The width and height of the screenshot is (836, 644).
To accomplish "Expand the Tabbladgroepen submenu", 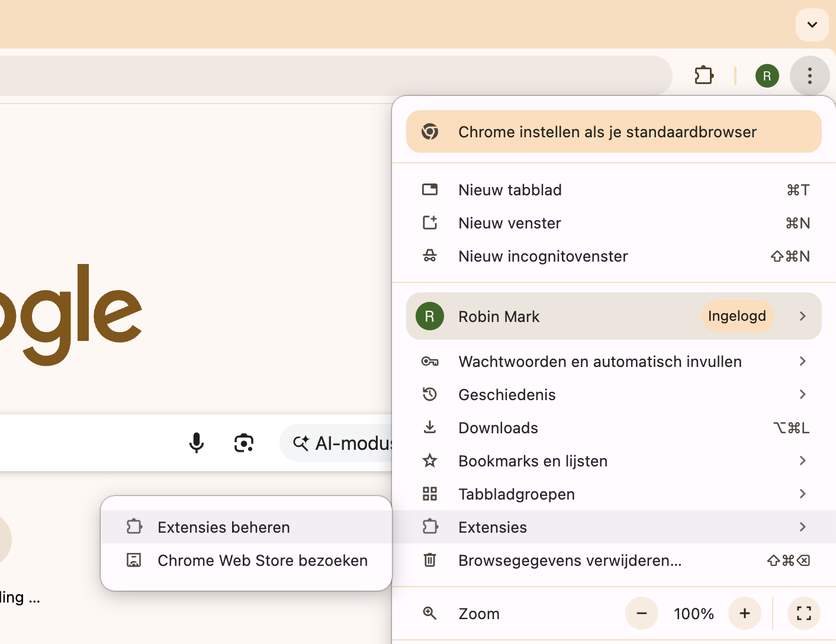I will [x=802, y=494].
